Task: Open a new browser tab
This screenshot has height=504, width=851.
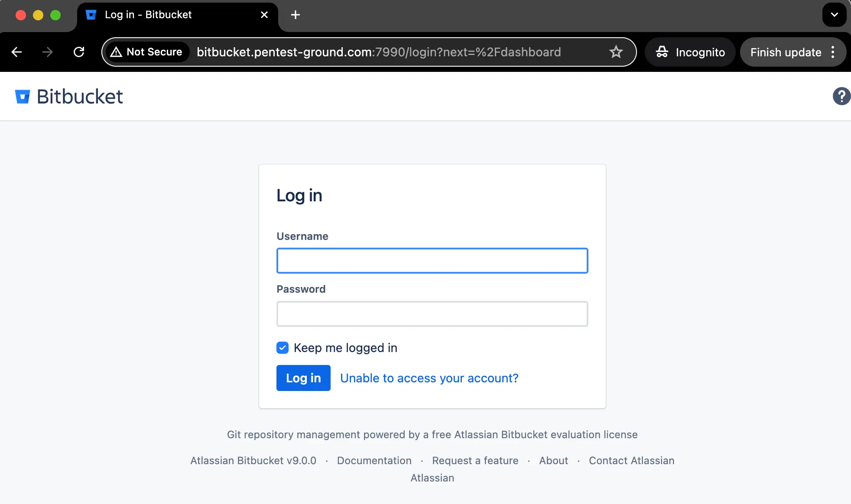Action: tap(296, 15)
